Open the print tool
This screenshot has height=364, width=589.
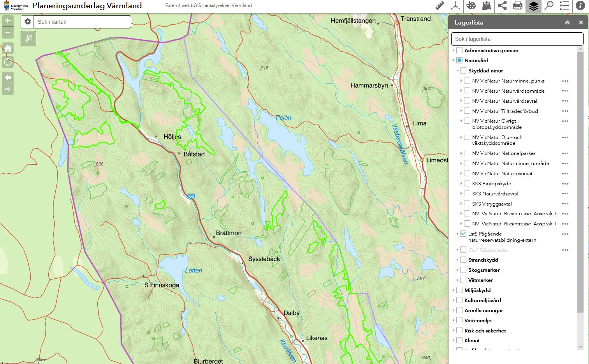click(518, 6)
